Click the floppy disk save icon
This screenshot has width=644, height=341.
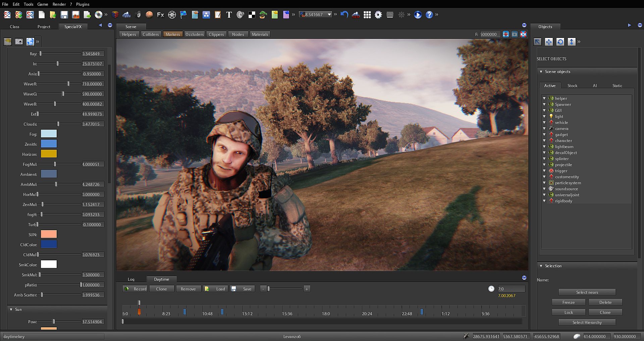[64, 15]
